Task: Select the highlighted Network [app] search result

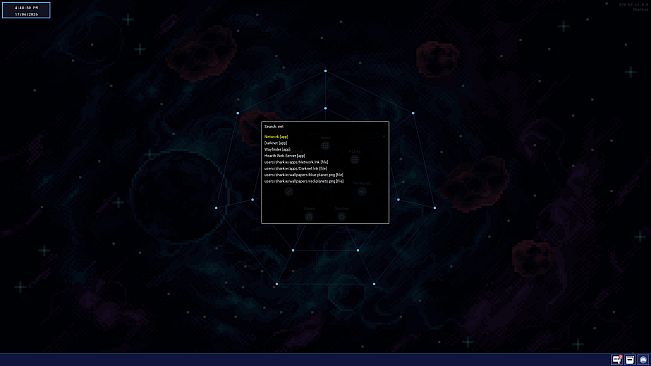Action: click(276, 137)
